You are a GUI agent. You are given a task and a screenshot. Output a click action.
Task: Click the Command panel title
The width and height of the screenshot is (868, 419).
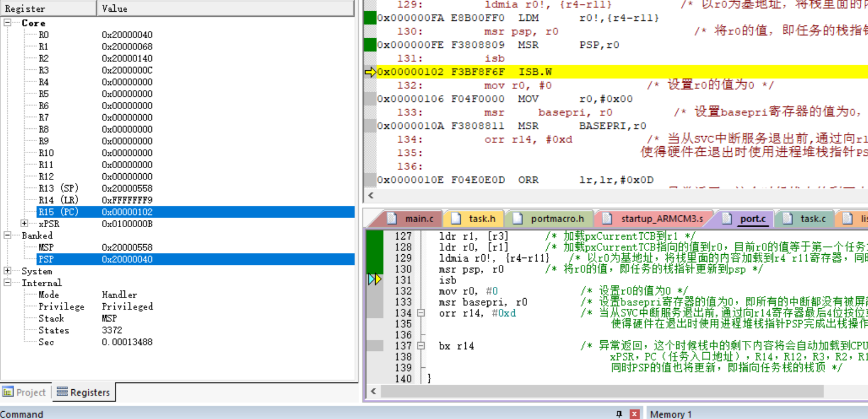[x=21, y=414]
